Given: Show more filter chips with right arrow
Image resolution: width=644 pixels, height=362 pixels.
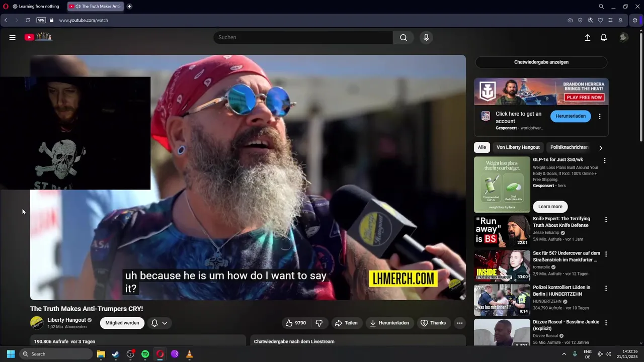Looking at the screenshot, I should click(600, 148).
